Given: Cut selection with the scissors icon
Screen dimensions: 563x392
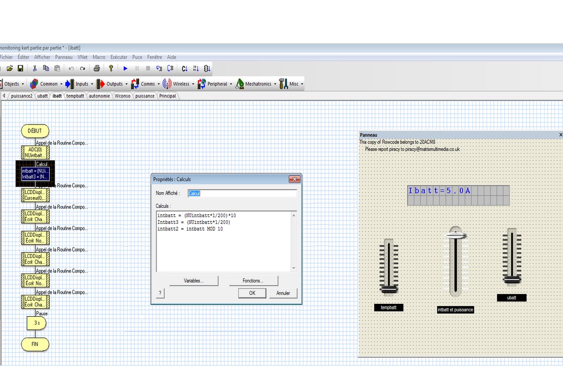Looking at the screenshot, I should tap(35, 69).
